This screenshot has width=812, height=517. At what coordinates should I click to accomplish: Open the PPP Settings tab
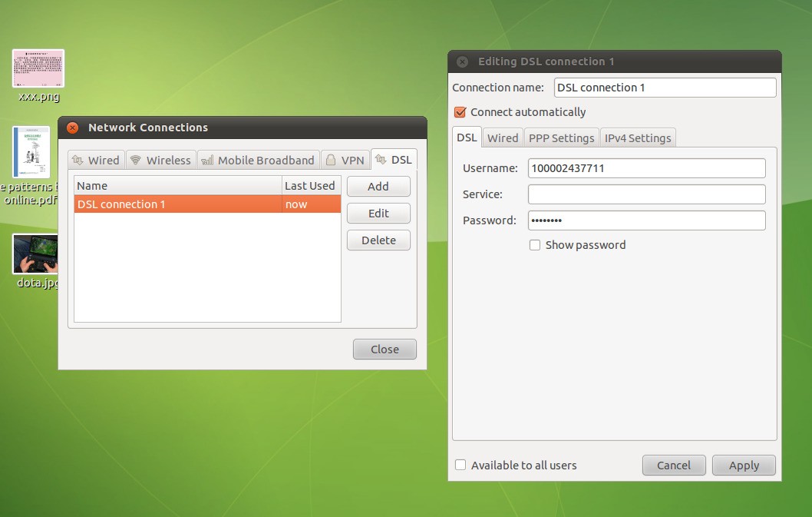pyautogui.click(x=561, y=138)
